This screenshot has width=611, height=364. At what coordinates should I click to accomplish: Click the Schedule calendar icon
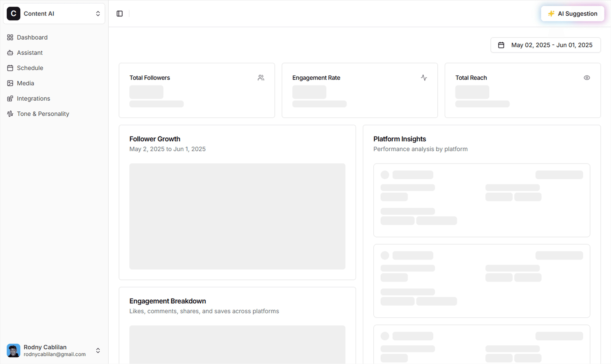click(10, 68)
